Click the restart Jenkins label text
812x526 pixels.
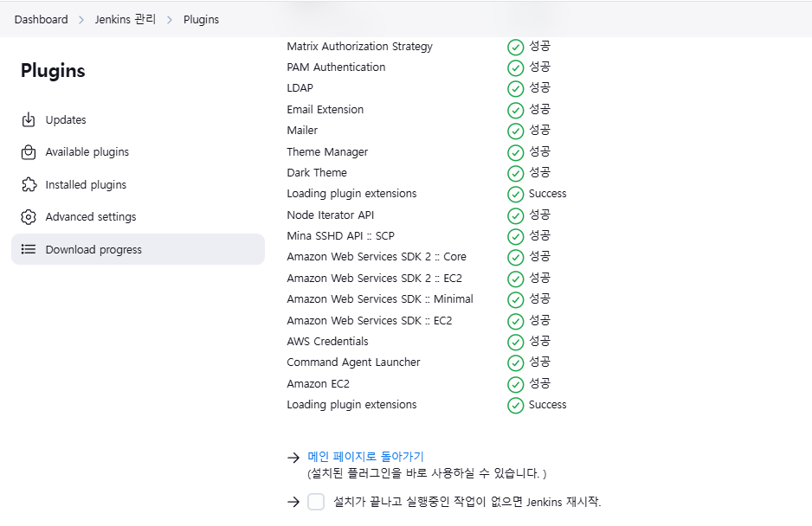click(467, 502)
